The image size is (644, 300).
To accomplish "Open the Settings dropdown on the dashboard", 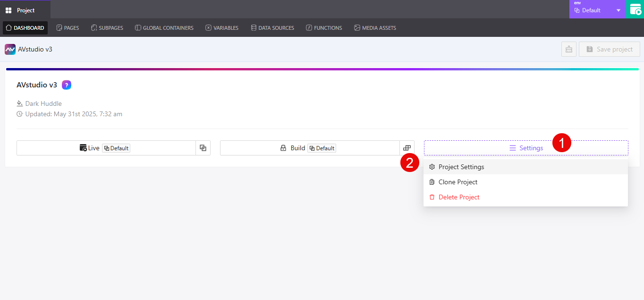I will coord(525,147).
